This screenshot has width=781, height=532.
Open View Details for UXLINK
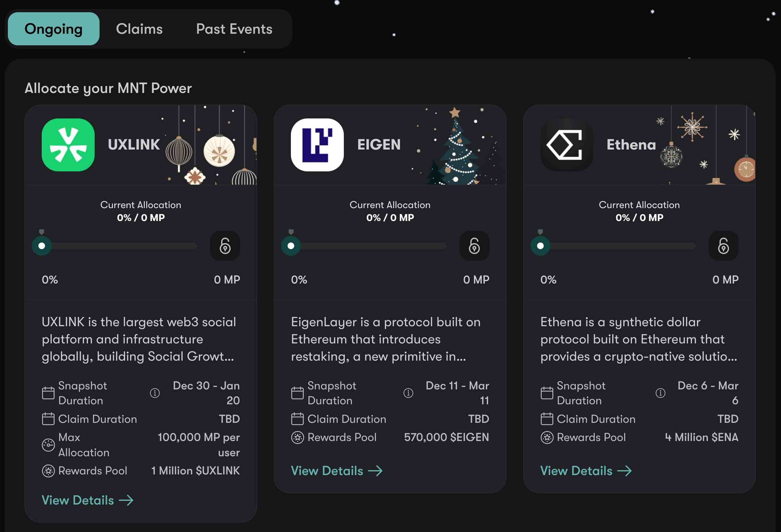click(x=87, y=501)
